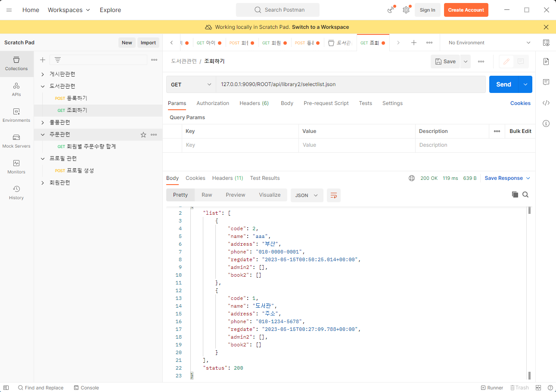The height and width of the screenshot is (392, 556).
Task: Open the GET method dropdown
Action: coord(191,84)
